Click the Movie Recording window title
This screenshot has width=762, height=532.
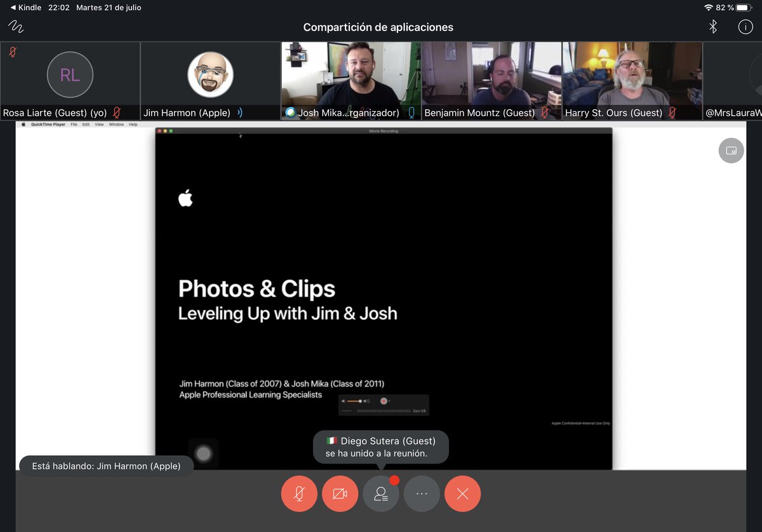point(384,131)
